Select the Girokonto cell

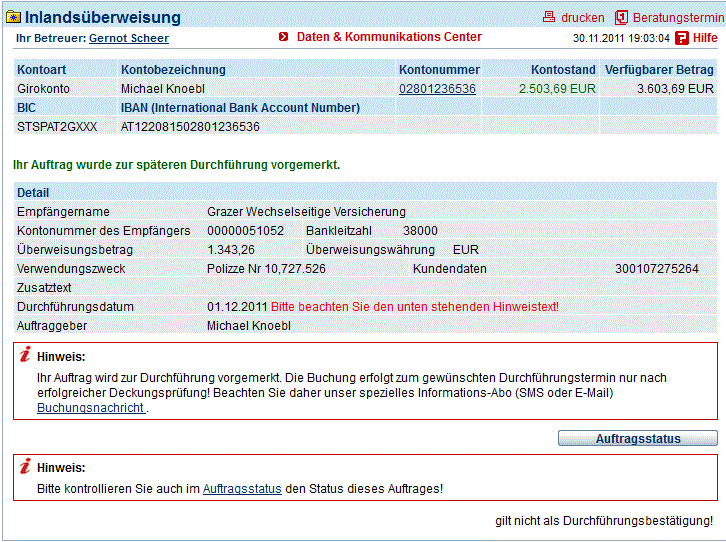[44, 88]
